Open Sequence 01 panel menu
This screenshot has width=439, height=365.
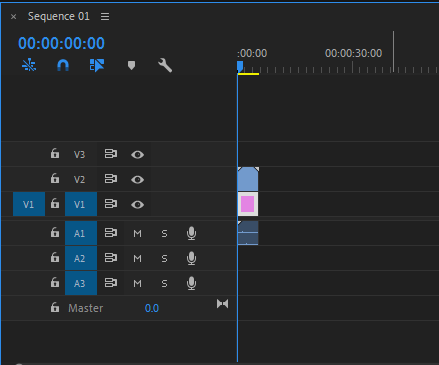(x=105, y=16)
